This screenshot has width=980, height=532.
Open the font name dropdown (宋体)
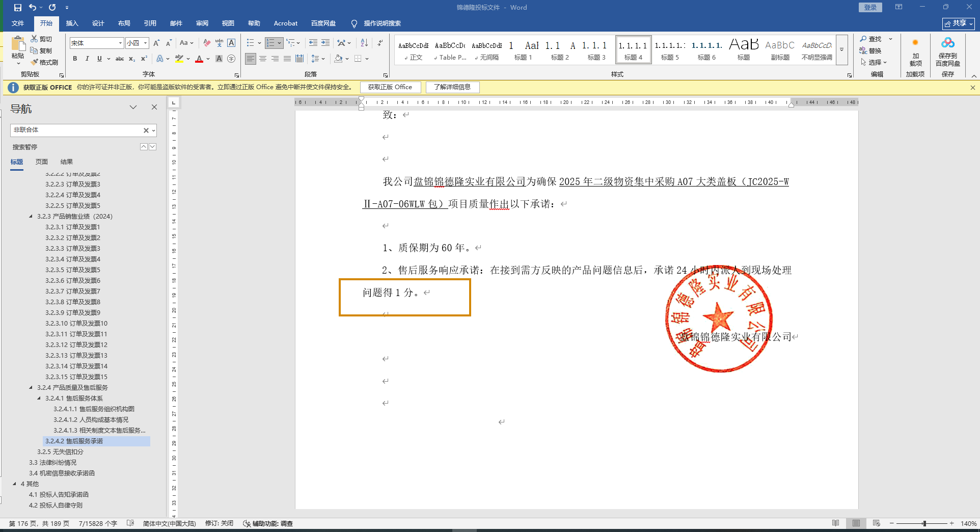120,43
